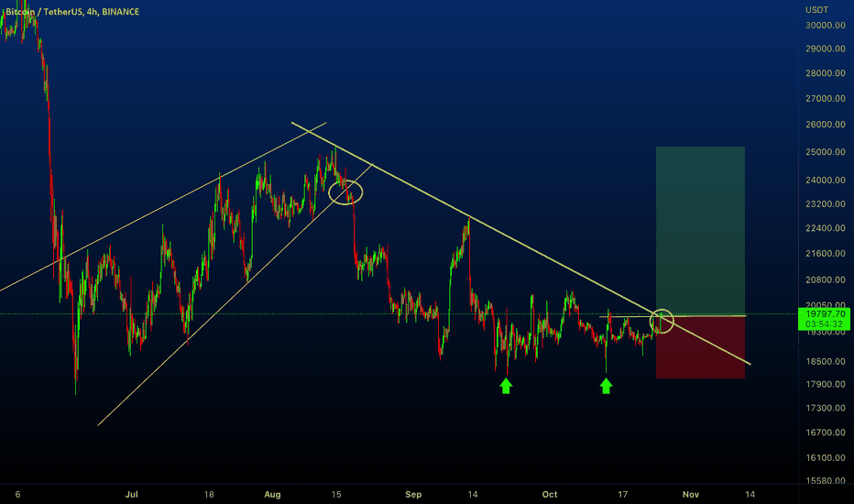This screenshot has width=854, height=504.
Task: Select the 27000.00 price axis label
Action: click(825, 99)
